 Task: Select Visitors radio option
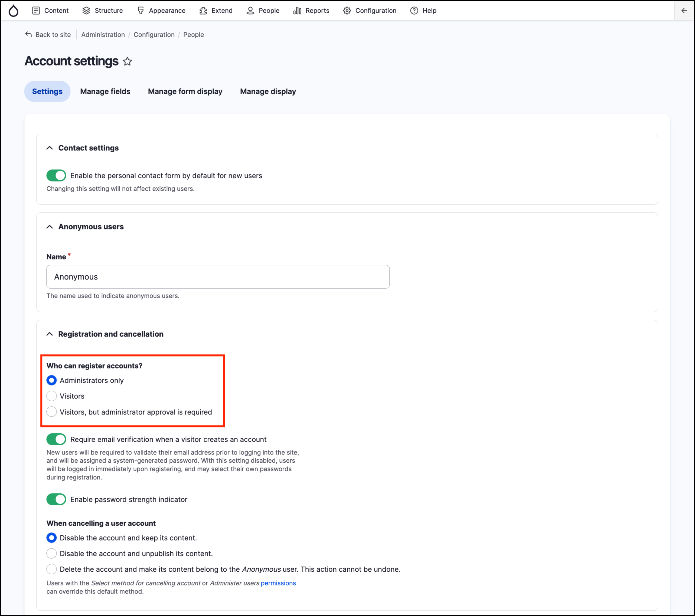click(52, 396)
